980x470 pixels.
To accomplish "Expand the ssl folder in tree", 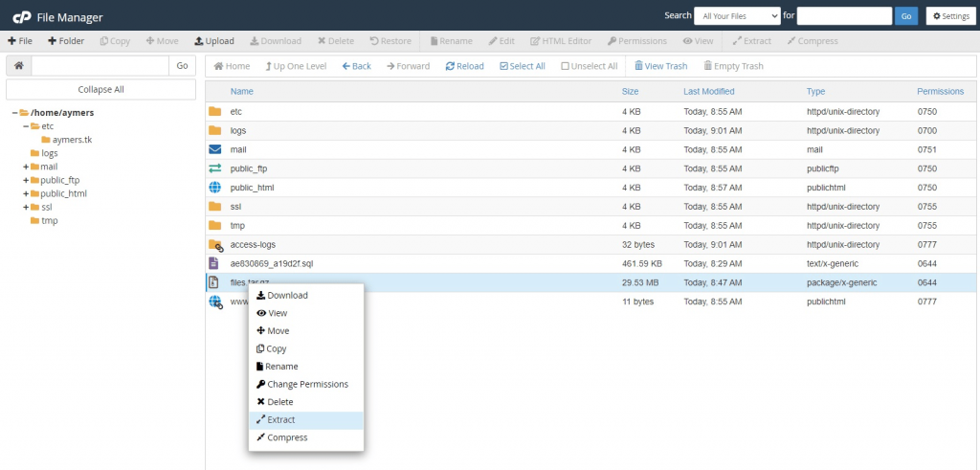I will point(26,207).
